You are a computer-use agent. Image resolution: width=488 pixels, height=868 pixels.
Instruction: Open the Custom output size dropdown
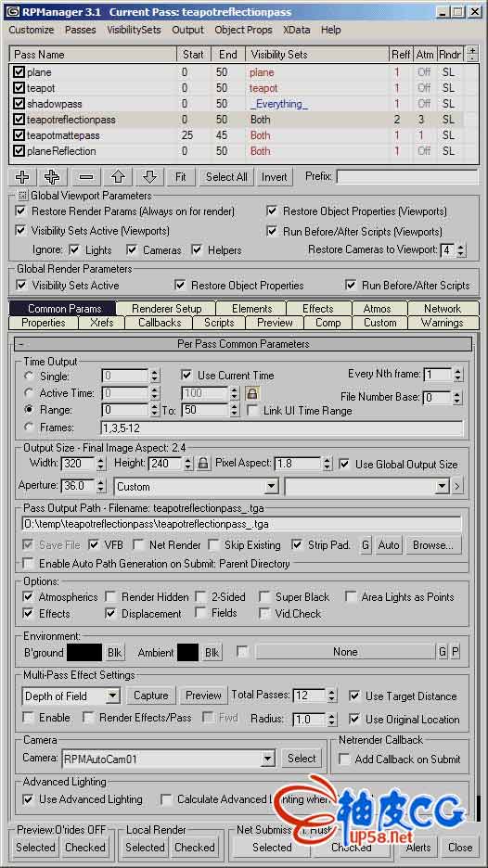196,487
